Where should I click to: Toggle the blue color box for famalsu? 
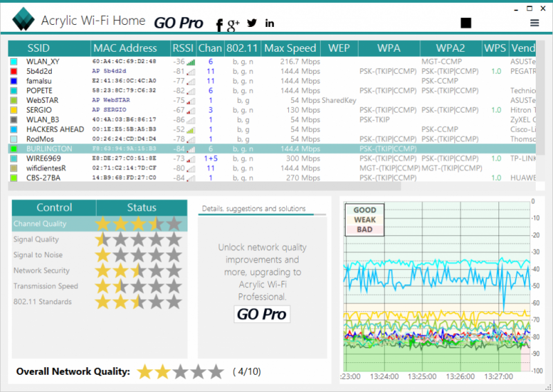[14, 81]
